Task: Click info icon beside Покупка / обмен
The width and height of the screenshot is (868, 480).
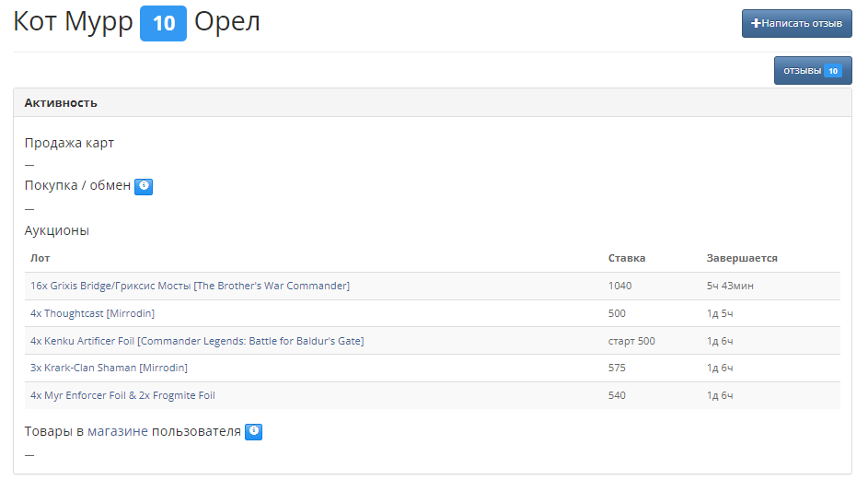Action: tap(144, 186)
